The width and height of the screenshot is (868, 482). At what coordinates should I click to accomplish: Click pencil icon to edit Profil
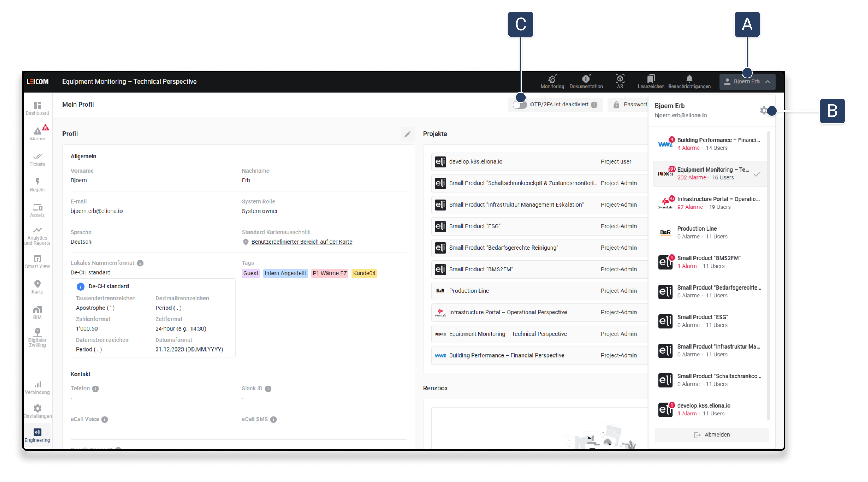pyautogui.click(x=407, y=134)
